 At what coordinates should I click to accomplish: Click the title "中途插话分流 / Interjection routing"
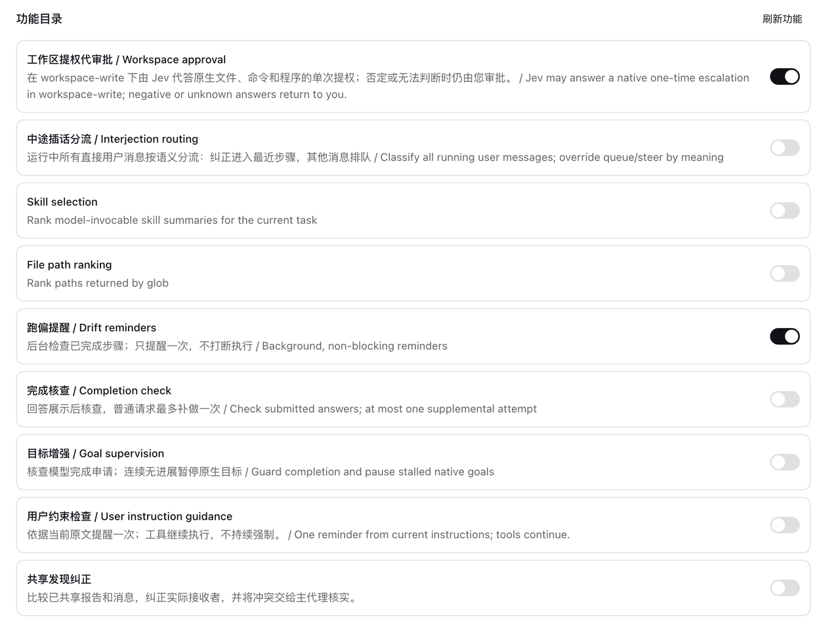112,139
